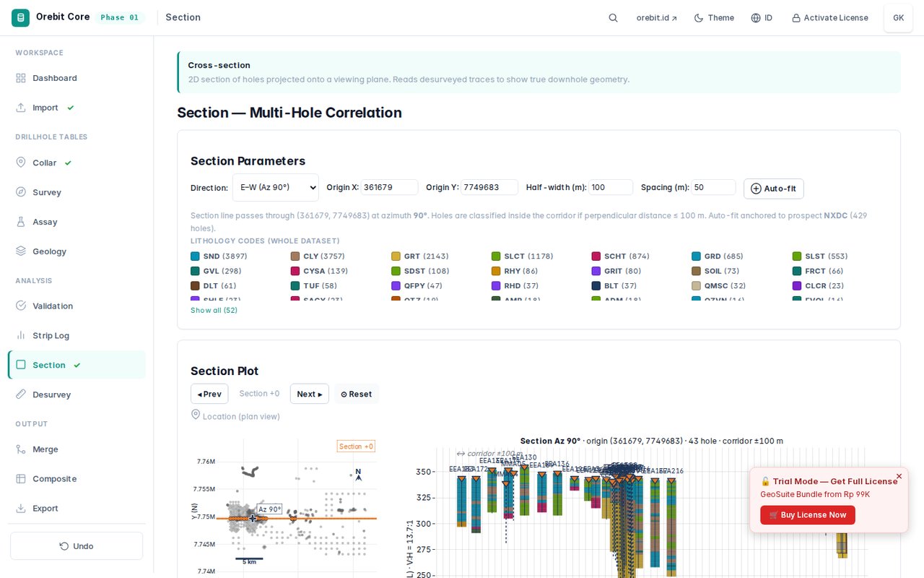Go to the Import sidebar item

(x=77, y=108)
